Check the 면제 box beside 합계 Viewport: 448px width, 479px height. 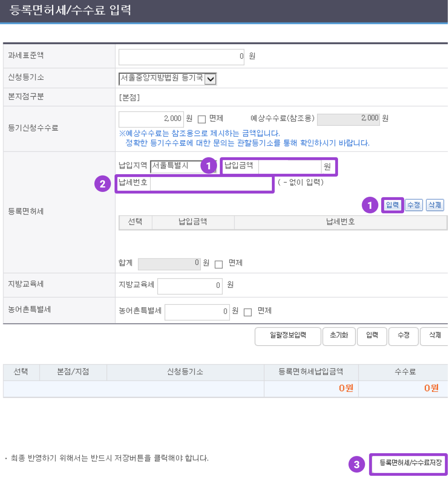(219, 264)
